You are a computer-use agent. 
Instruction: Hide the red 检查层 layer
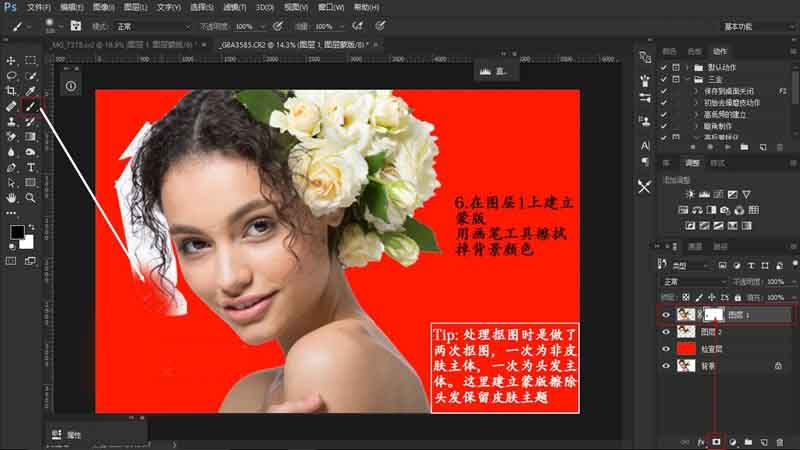[x=666, y=349]
